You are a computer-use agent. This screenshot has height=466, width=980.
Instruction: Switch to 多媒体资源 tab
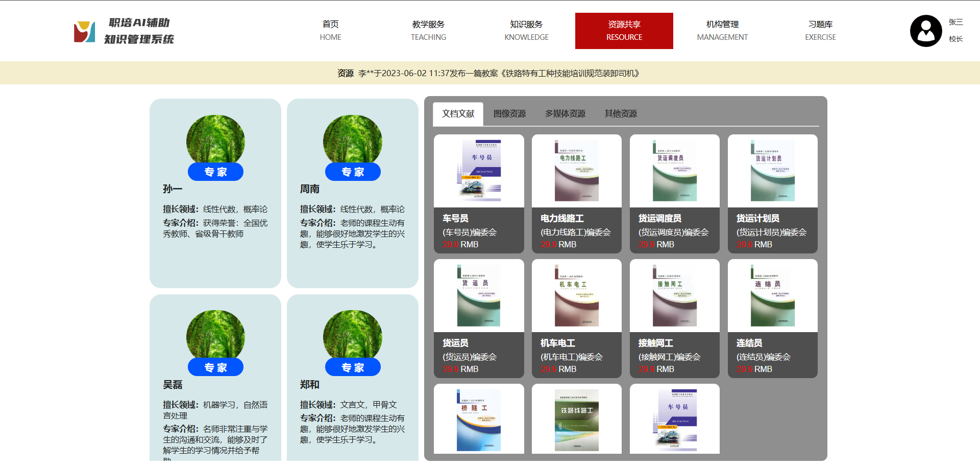tap(565, 114)
